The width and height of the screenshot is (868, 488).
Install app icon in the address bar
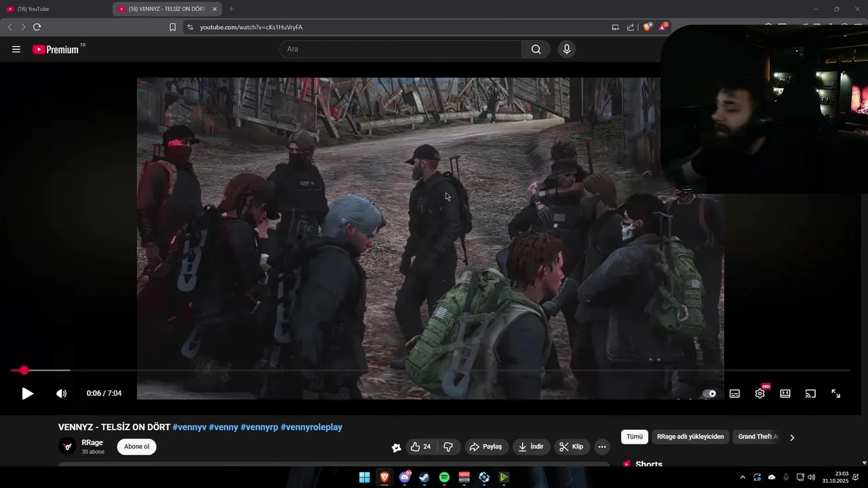click(616, 27)
